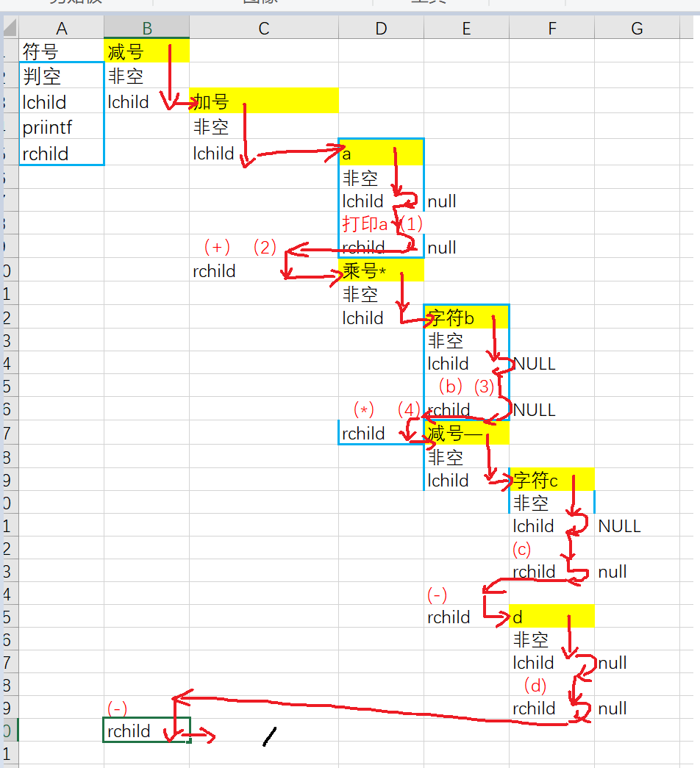Select the yellow 减号 cell in column B
Image resolution: width=700 pixels, height=768 pixels.
146,51
